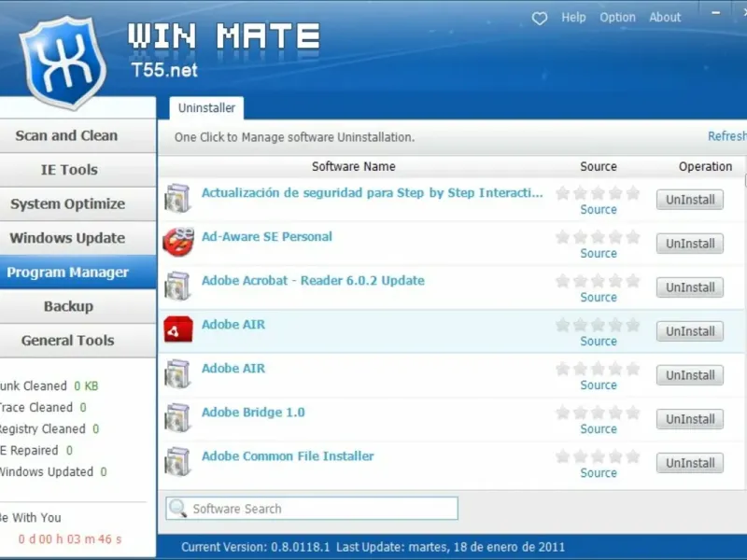
Task: Rate Ad-Aware SE Personal five stars
Action: (633, 237)
